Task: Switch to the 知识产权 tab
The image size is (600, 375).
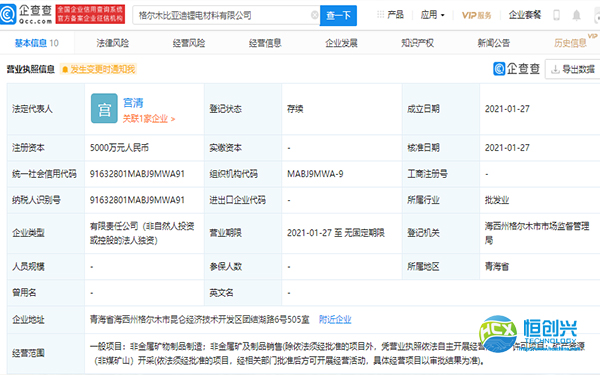Action: pos(417,43)
